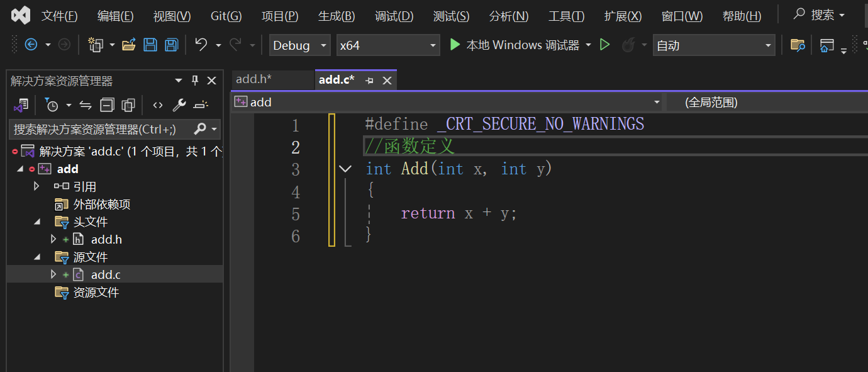Image resolution: width=868 pixels, height=372 pixels.
Task: Select the 资源文件 folder
Action: tap(96, 292)
